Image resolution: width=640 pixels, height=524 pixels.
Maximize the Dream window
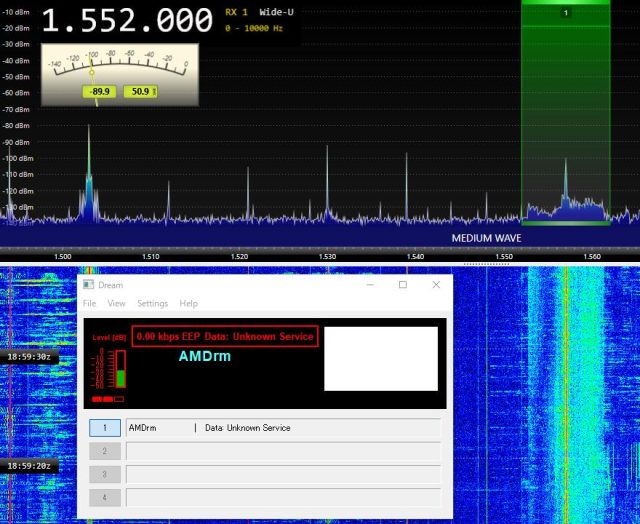(402, 285)
